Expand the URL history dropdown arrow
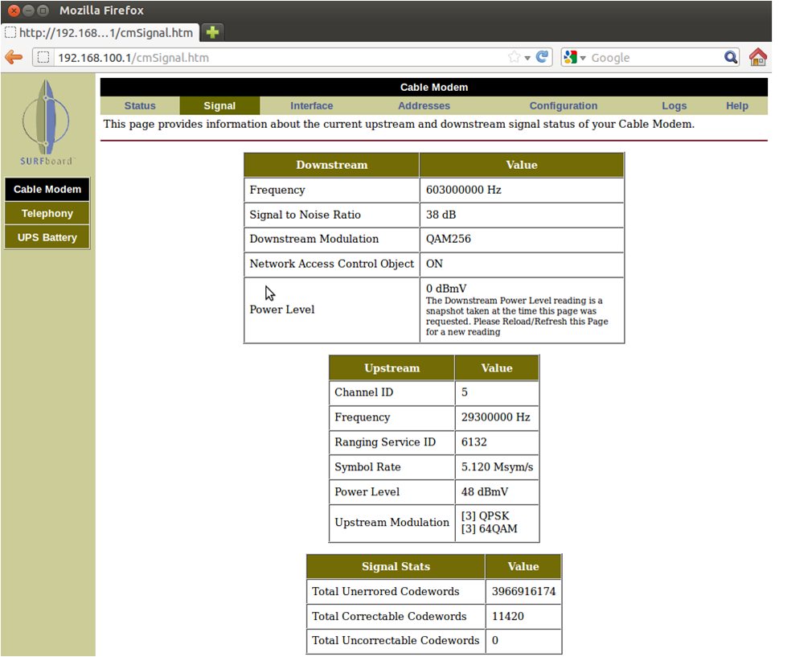The height and width of the screenshot is (657, 812). [527, 58]
